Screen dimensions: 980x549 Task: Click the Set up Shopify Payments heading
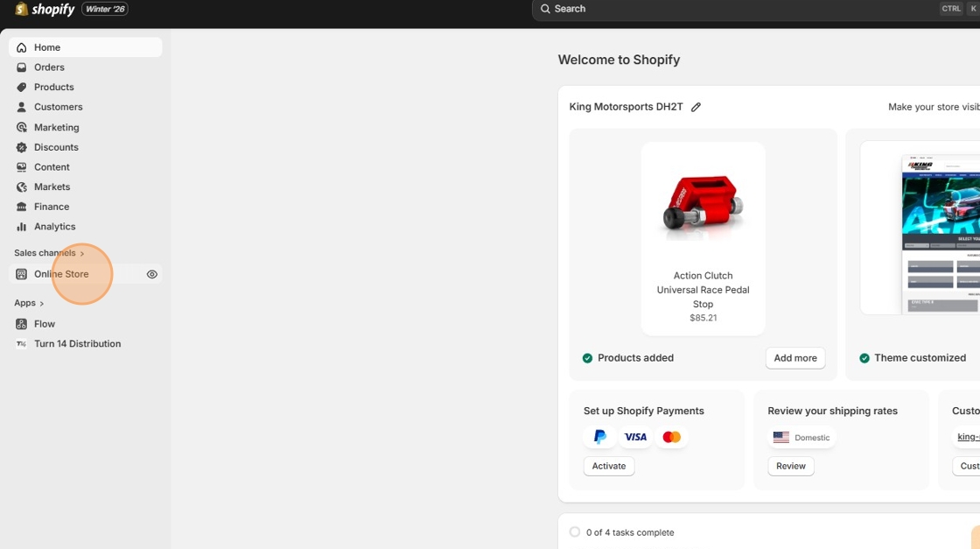644,411
